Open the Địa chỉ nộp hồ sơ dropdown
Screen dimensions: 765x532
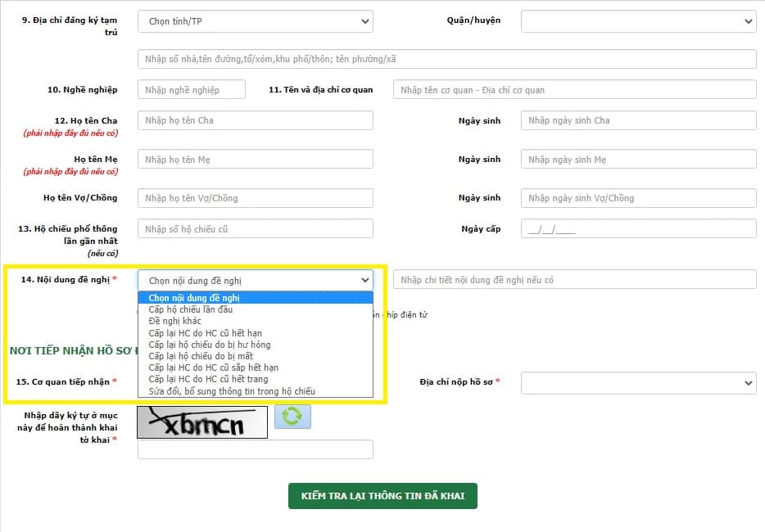638,382
